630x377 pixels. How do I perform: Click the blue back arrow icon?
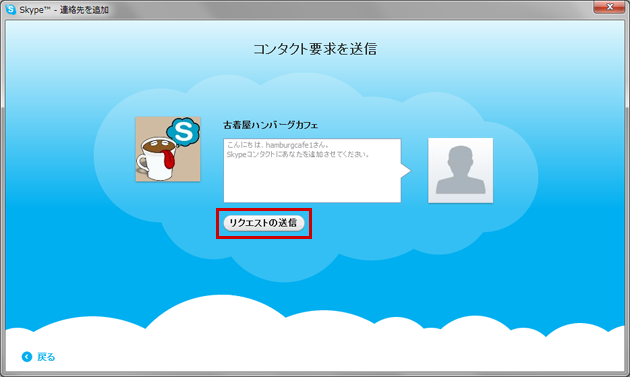[27, 357]
